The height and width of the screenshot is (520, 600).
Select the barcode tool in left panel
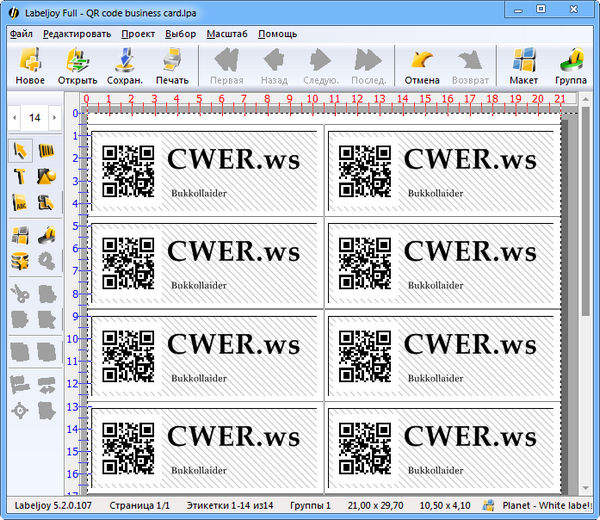pyautogui.click(x=46, y=151)
